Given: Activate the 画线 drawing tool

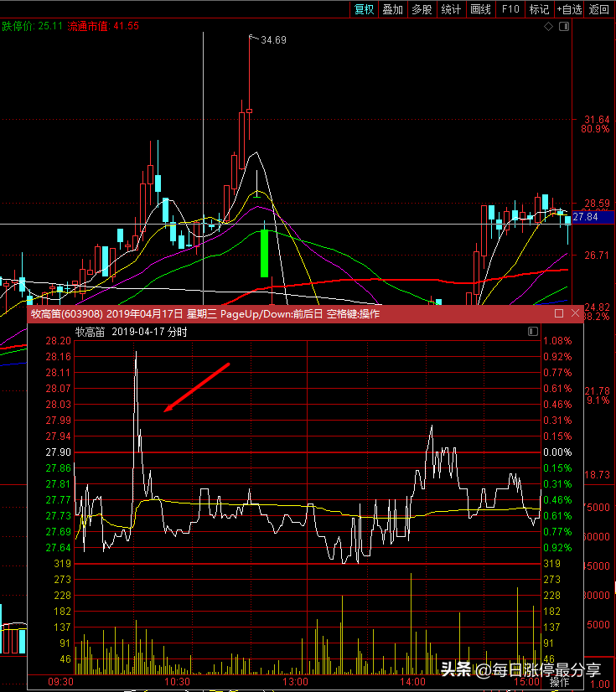Looking at the screenshot, I should 480,9.
